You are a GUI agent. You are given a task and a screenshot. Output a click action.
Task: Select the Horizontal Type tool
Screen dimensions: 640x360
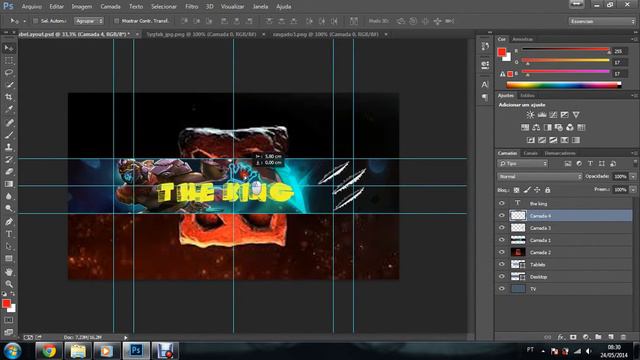pyautogui.click(x=9, y=234)
